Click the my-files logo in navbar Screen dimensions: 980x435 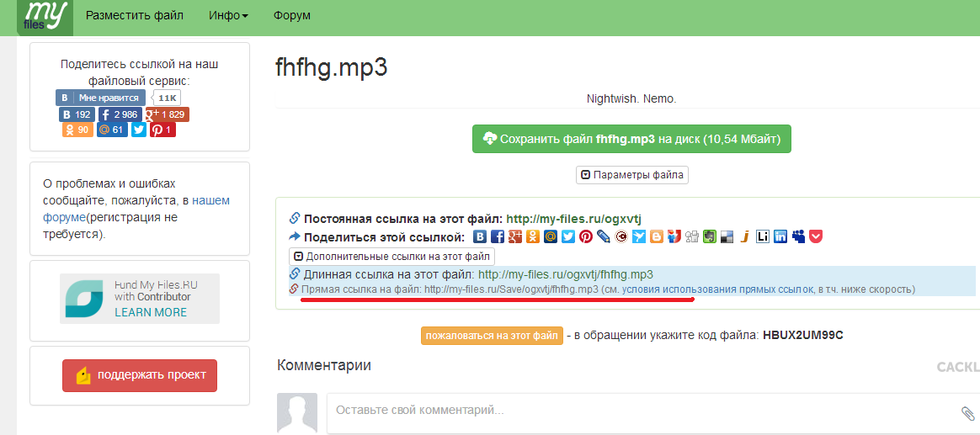pyautogui.click(x=45, y=16)
